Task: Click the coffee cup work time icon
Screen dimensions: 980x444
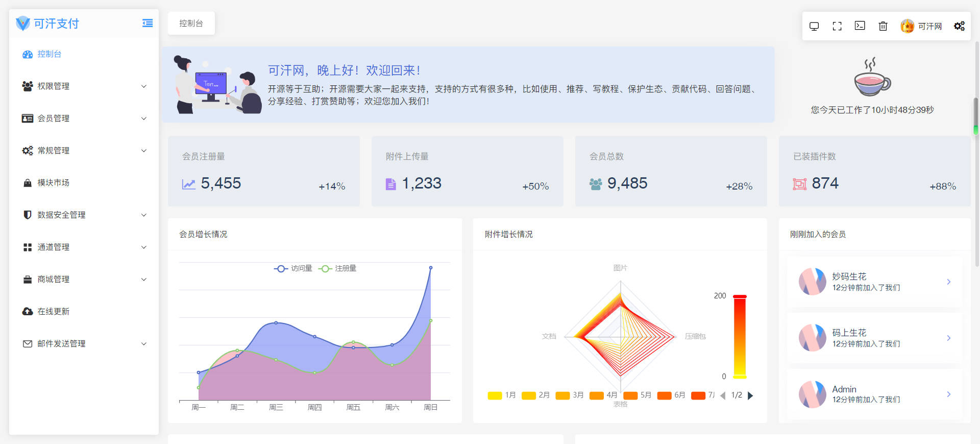Action: tap(872, 77)
